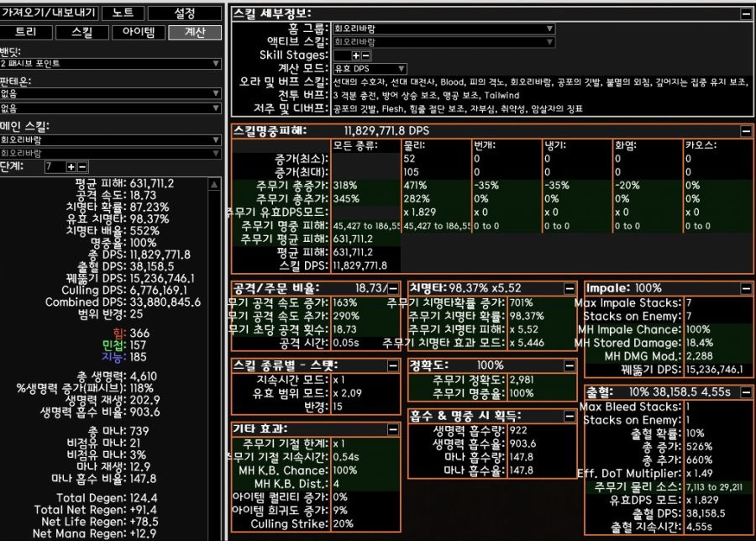Decrease 단계 with the minus button
The width and height of the screenshot is (756, 541).
(82, 167)
